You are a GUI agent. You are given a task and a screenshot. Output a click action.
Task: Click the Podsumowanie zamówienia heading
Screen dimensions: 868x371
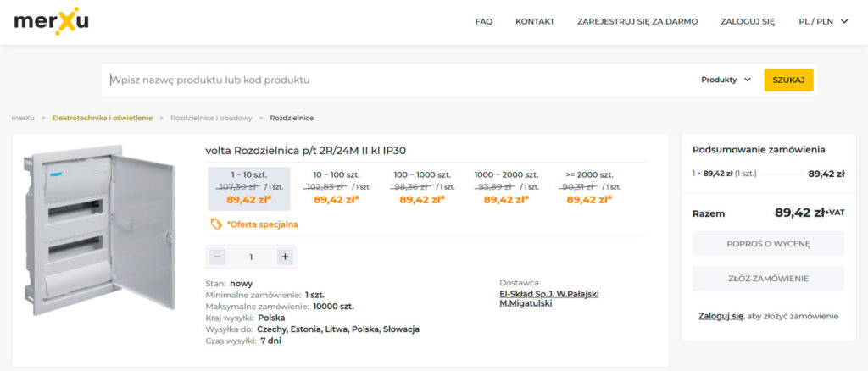pyautogui.click(x=759, y=150)
